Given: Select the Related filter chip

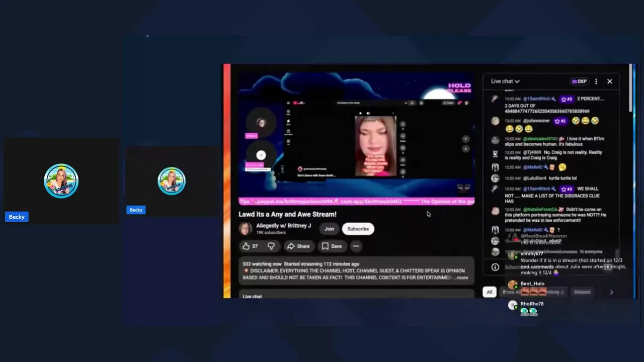Looking at the screenshot, I should (582, 292).
